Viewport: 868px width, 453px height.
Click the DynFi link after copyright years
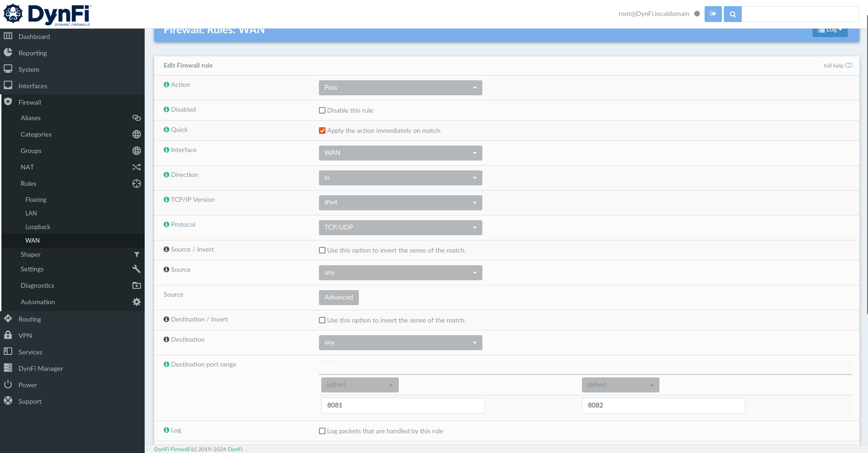point(235,449)
